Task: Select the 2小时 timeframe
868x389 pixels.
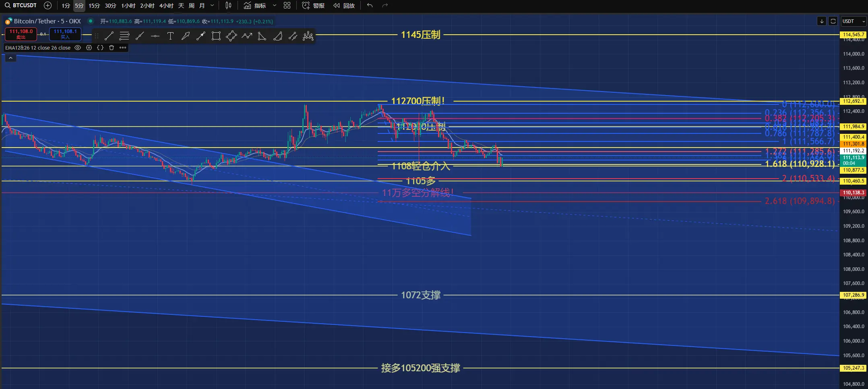Action: tap(147, 6)
